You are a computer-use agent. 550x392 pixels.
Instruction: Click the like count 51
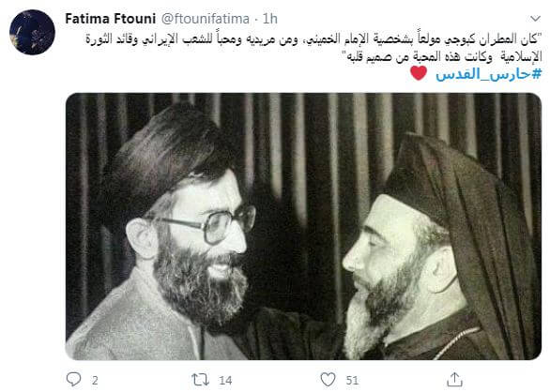(x=352, y=381)
